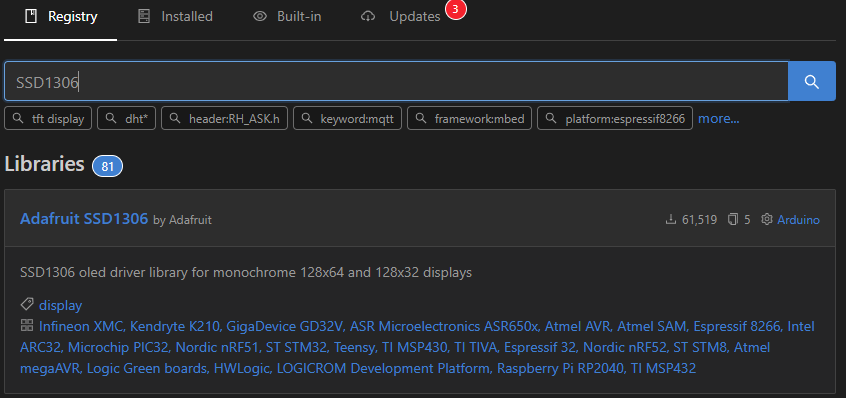Apply the 'tft display' search suggestion
Viewport: 846px width, 398px height.
tap(48, 119)
